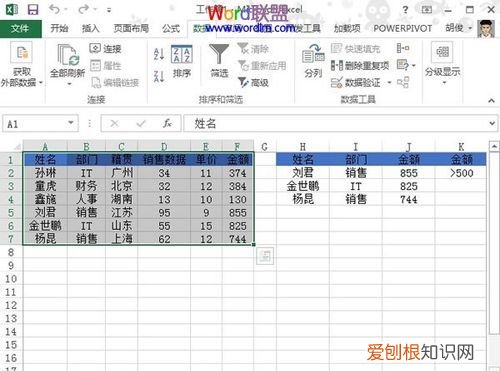The image size is (500, 371).
Task: Select row 5 header
Action: pos(11,213)
